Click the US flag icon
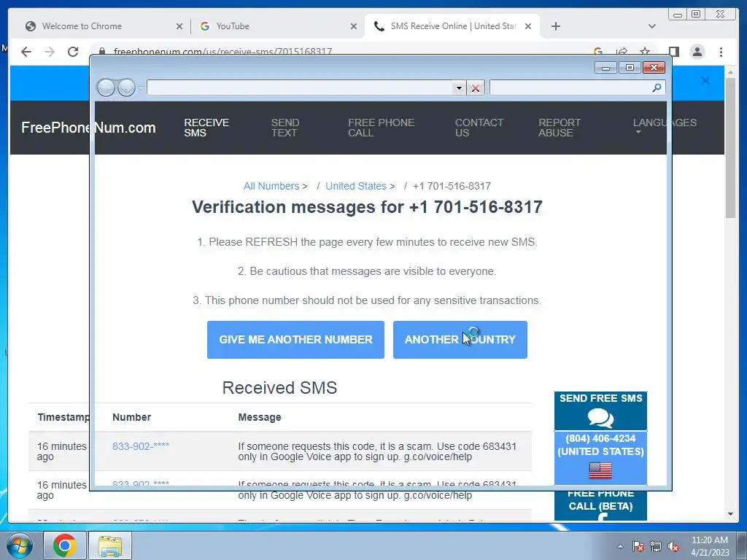Screen dimensions: 747x560 600,470
